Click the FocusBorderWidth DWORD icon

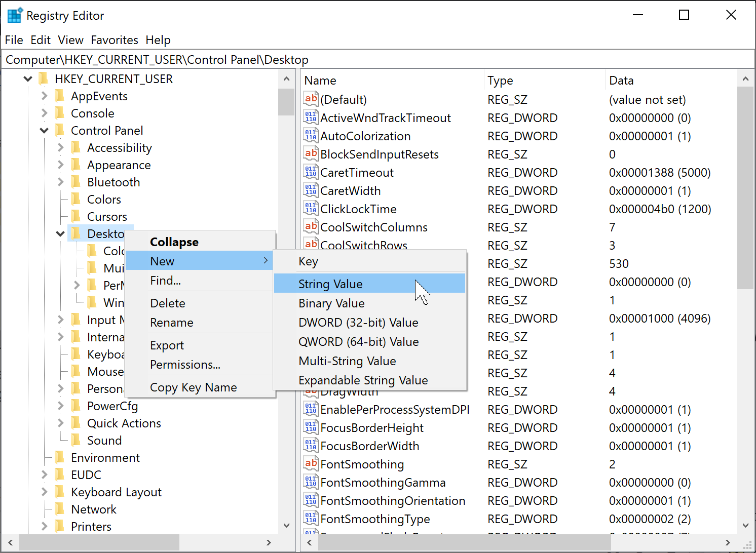click(x=311, y=446)
